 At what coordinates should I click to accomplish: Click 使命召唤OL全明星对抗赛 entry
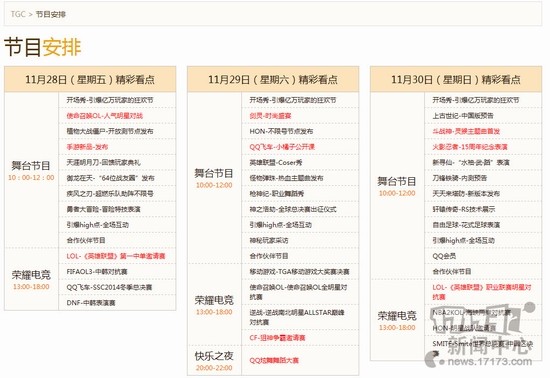[299, 292]
